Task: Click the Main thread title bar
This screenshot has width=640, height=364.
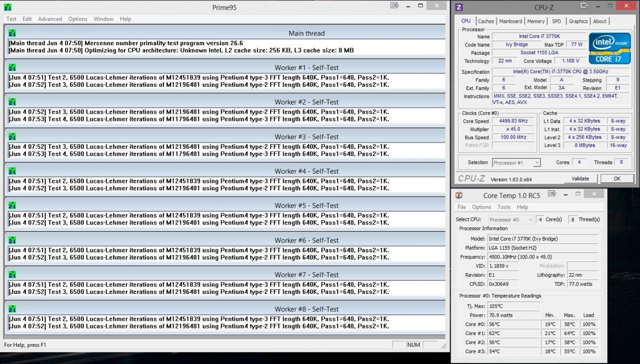Action: [x=225, y=33]
